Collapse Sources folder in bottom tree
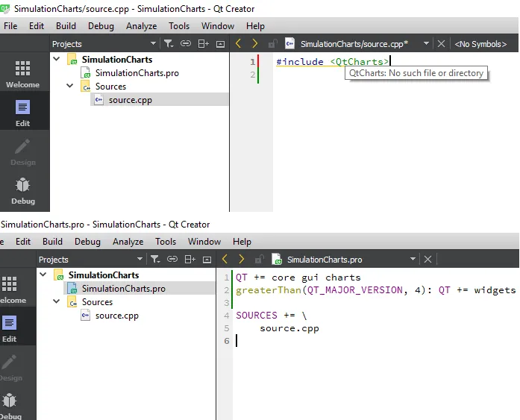520x420 pixels. click(57, 301)
